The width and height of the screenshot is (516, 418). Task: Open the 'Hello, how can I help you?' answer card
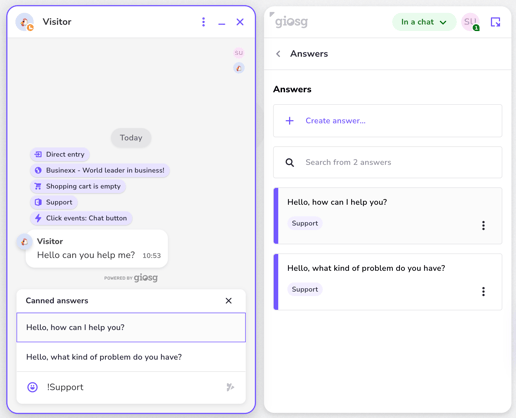click(x=388, y=216)
